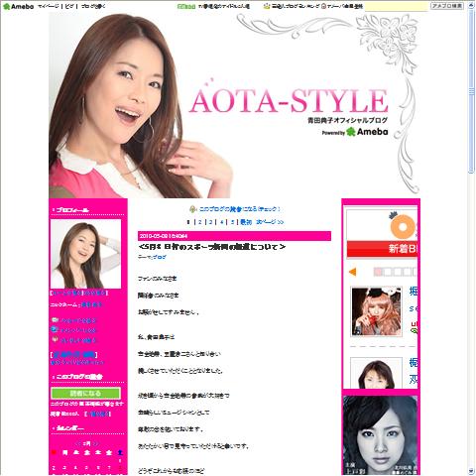Click the reader icon beside このブログの読者になる
Image resolution: width=476 pixels, height=476 pixels.
(192, 209)
